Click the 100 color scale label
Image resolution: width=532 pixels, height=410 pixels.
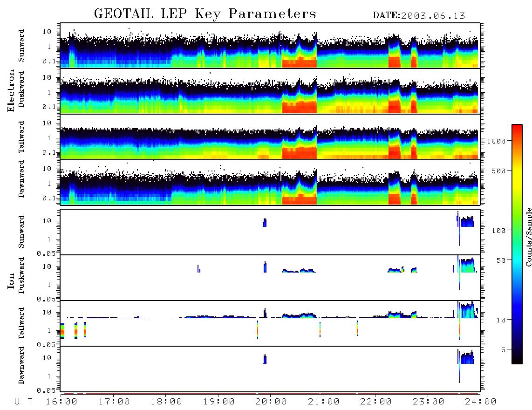499,231
